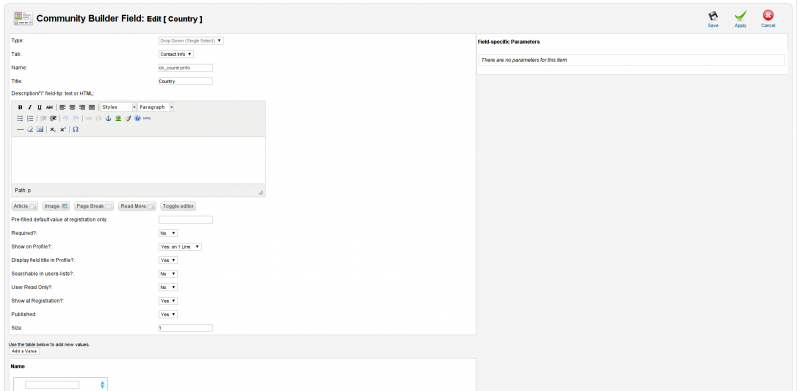Click the Size input field
The height and width of the screenshot is (391, 800).
coord(185,328)
